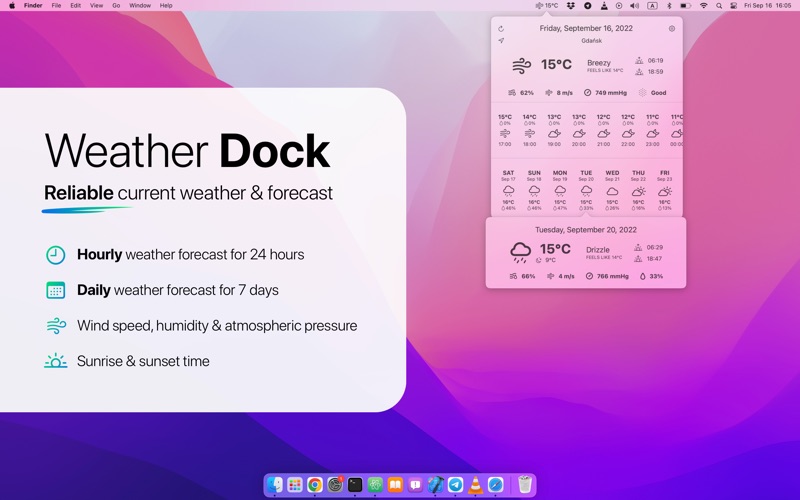Select the SUN Sep 18 daily forecast
800x500 pixels.
click(x=534, y=191)
